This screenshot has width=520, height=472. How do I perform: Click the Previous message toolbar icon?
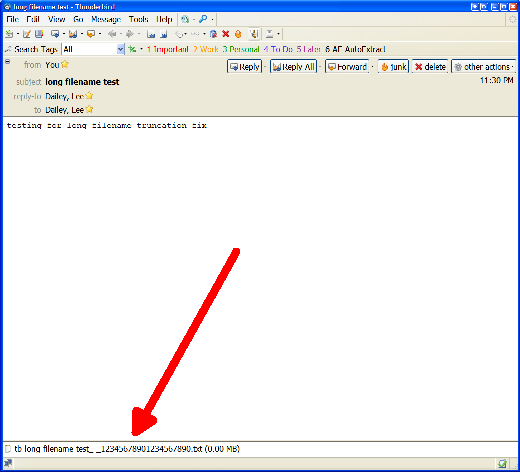click(151, 34)
